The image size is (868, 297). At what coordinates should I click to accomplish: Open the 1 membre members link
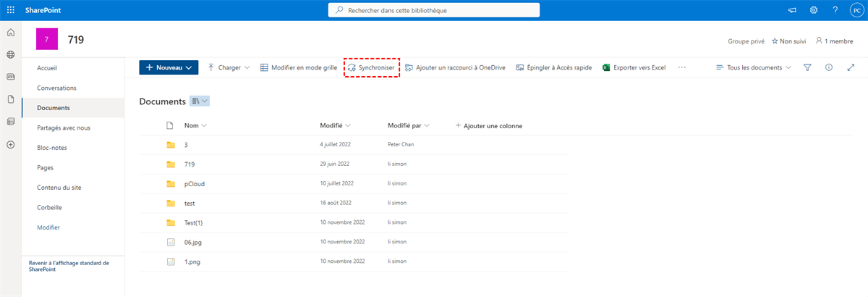point(835,41)
